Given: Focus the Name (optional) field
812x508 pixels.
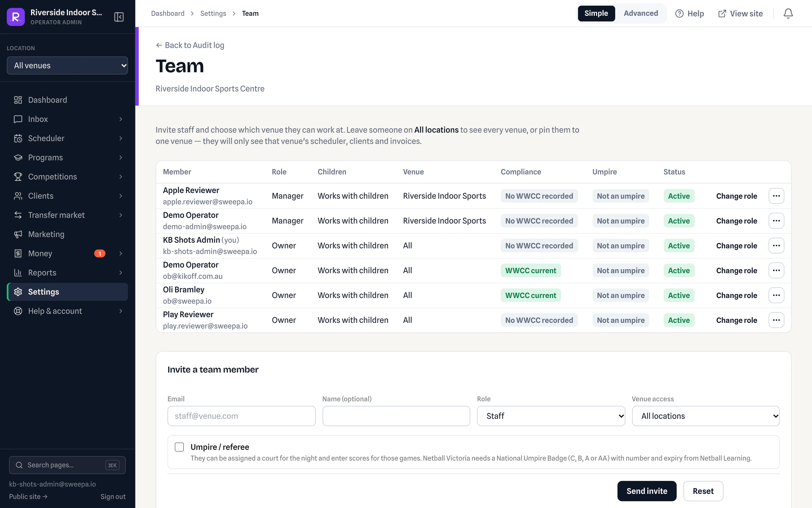Looking at the screenshot, I should [x=396, y=416].
